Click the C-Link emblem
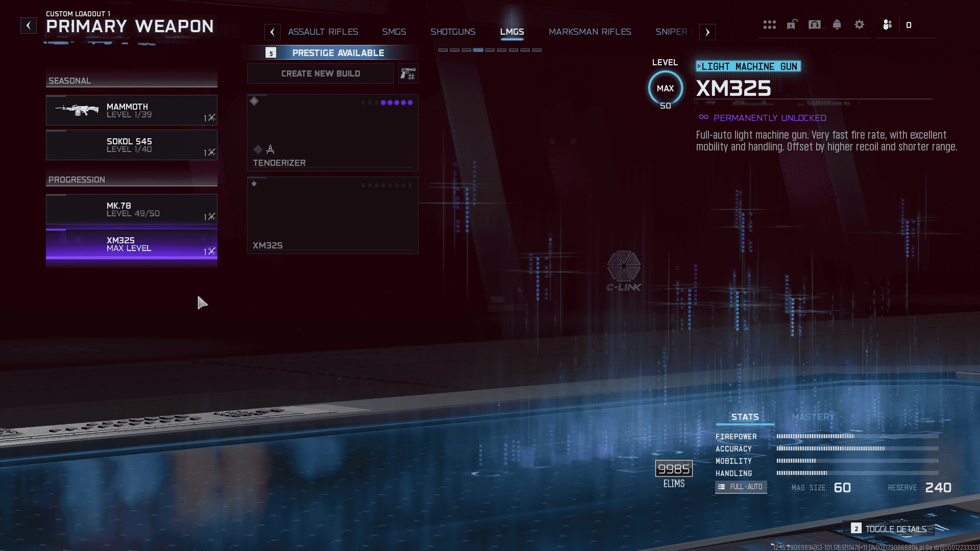 (624, 271)
